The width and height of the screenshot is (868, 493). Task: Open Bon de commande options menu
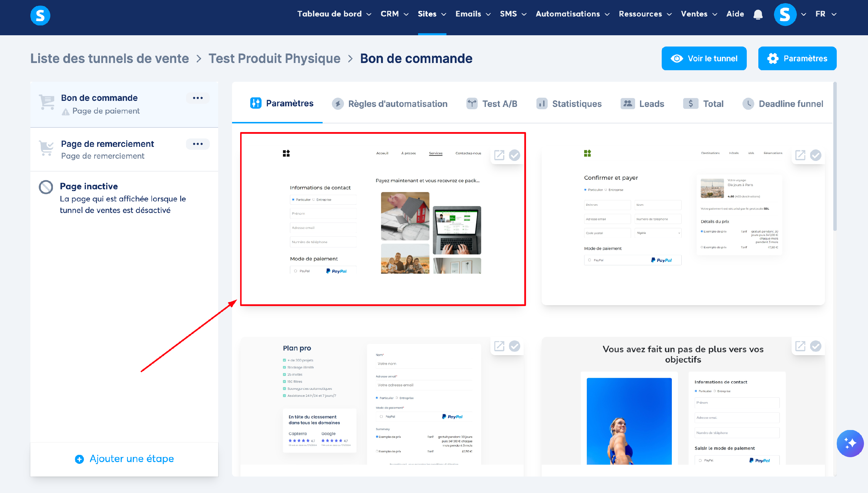tap(198, 98)
